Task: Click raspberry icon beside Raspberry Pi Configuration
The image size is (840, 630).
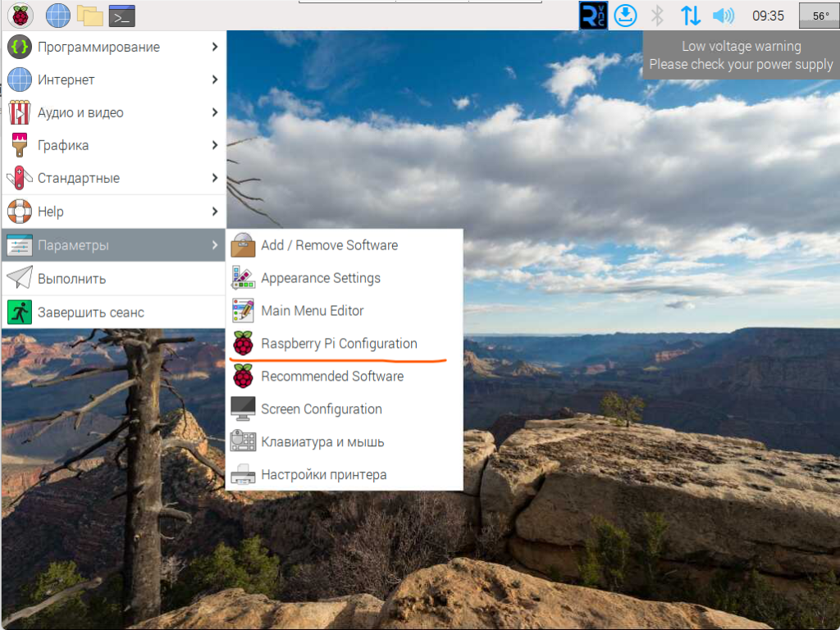Action: point(243,343)
